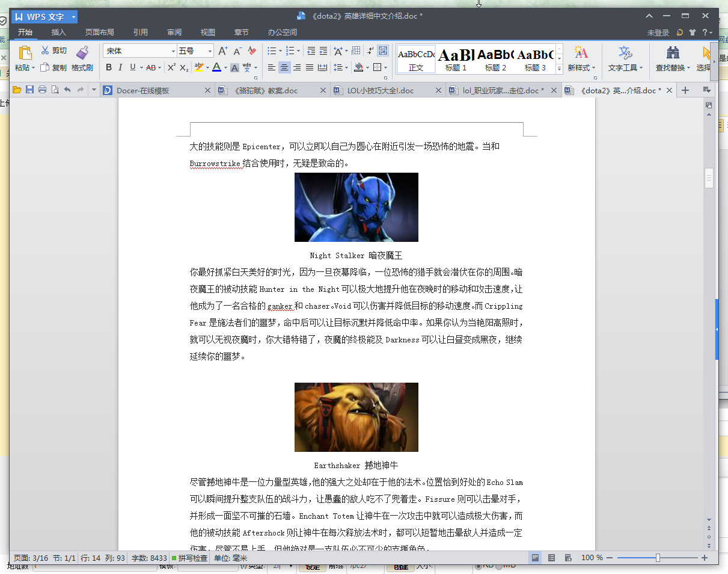
Task: Click the increase indent icon
Action: pos(323,51)
